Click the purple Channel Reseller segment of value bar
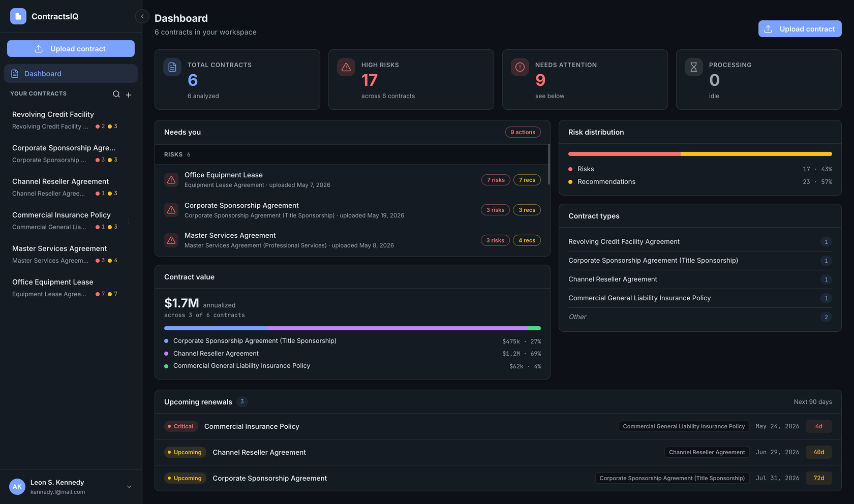This screenshot has width=854, height=504. tap(397, 328)
